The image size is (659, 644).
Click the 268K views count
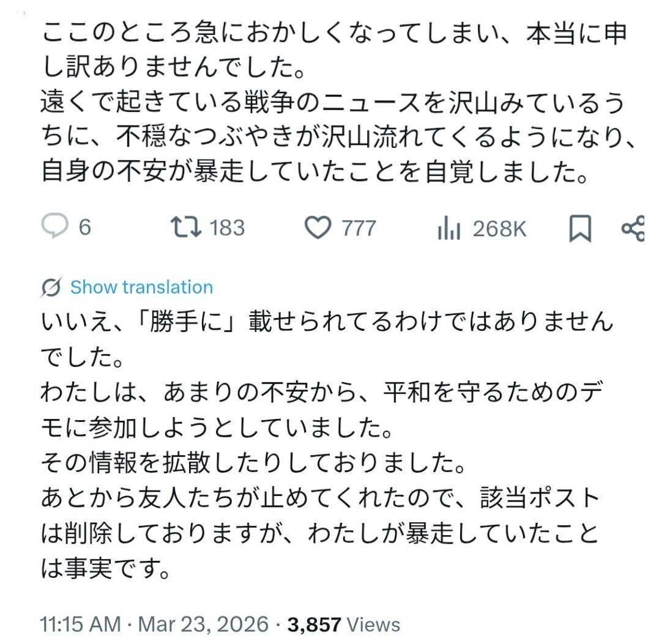pyautogui.click(x=499, y=229)
